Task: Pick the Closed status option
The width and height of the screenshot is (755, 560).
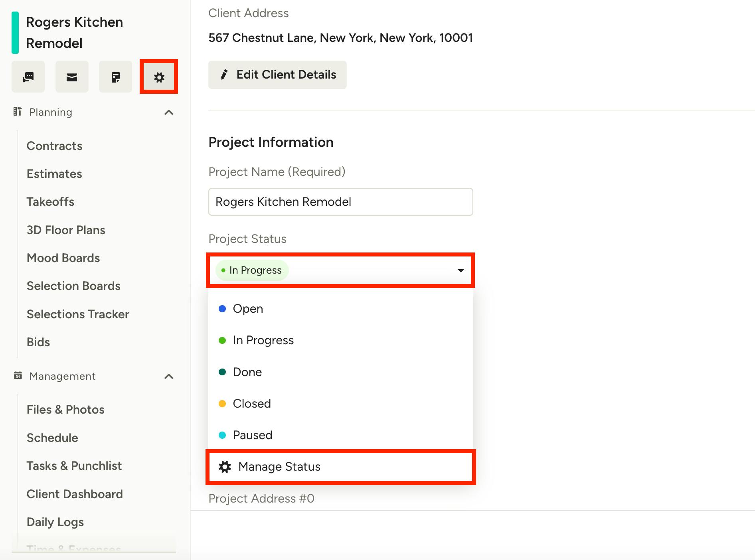Action: tap(251, 404)
